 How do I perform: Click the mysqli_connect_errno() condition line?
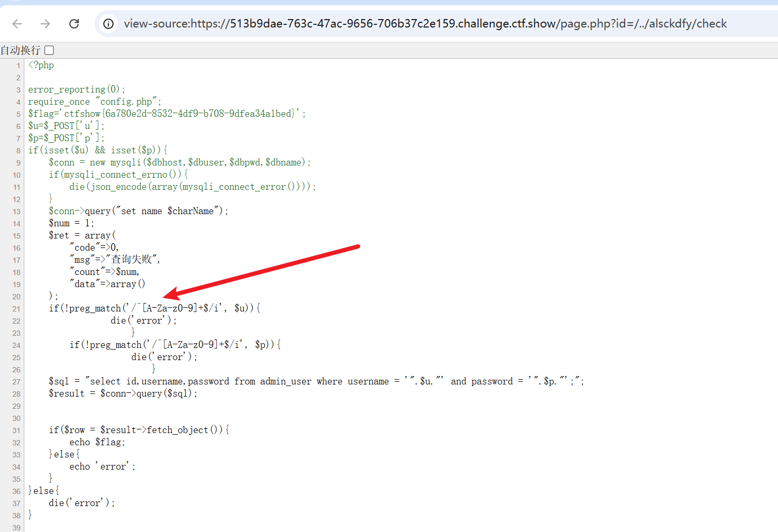[x=118, y=175]
